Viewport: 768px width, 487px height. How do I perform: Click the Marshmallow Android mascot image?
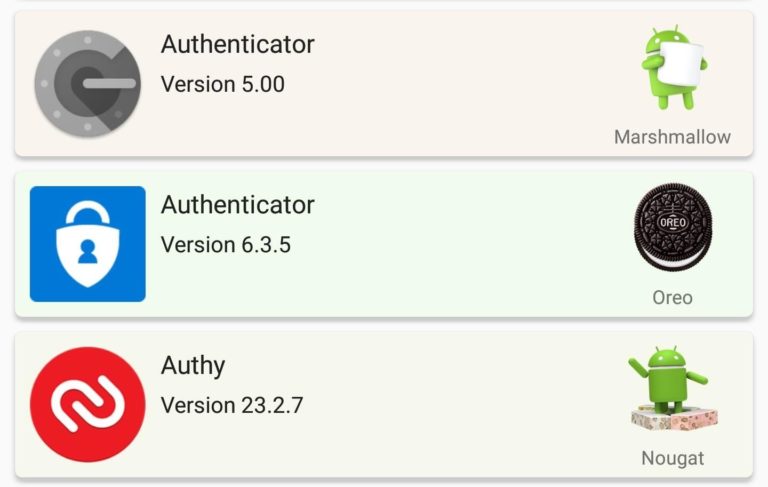click(674, 68)
